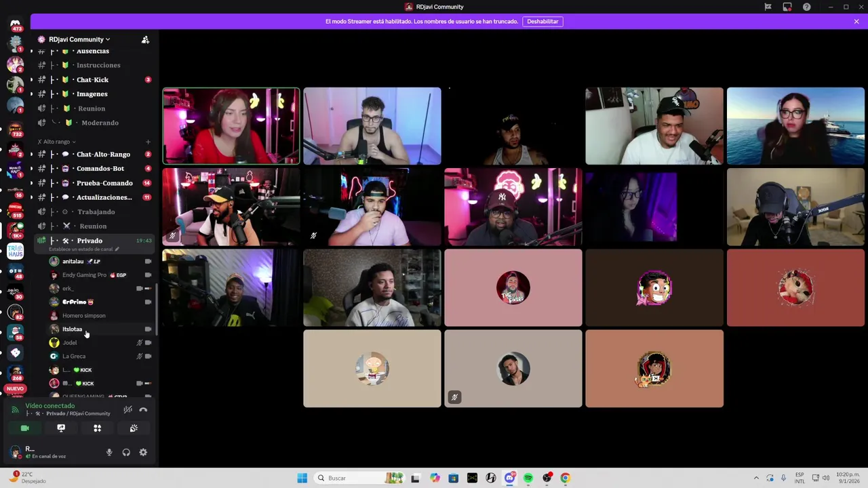Show hidden system tray icons
This screenshot has width=868, height=488.
click(756, 479)
